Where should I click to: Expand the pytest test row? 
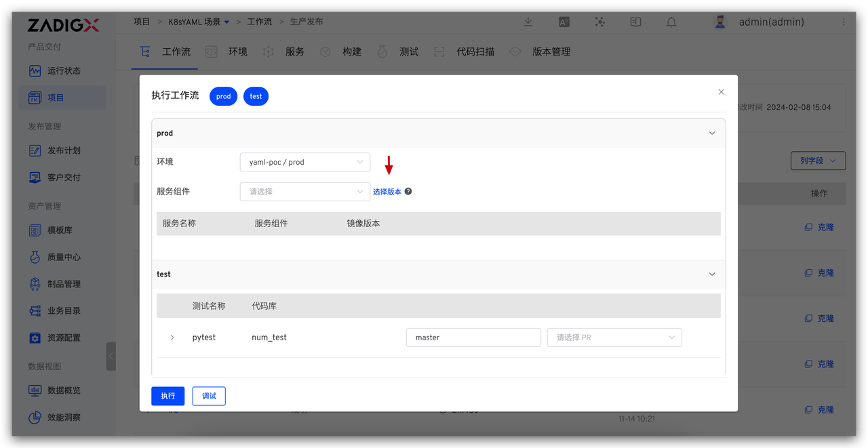(x=172, y=337)
